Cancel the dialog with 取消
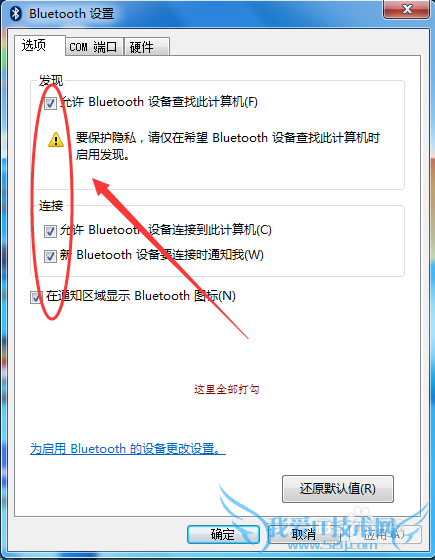 [x=304, y=534]
